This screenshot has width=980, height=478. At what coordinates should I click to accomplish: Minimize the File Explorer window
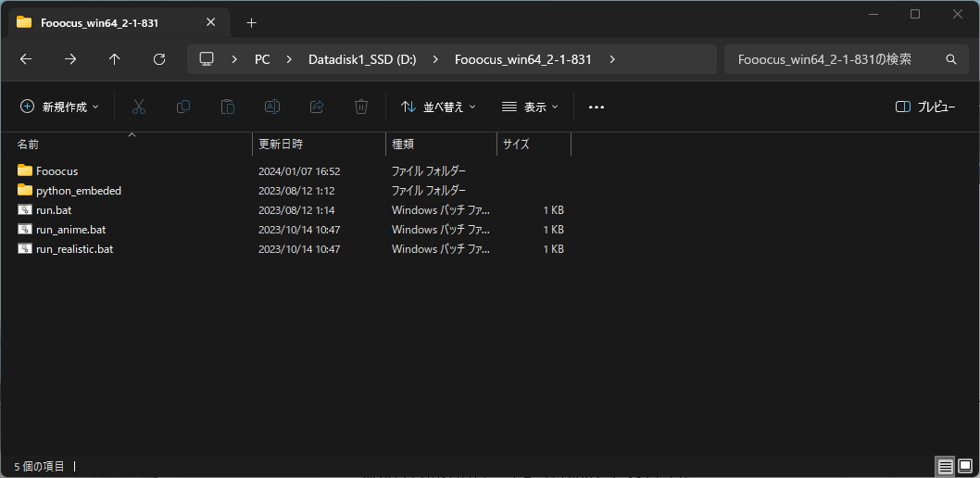pyautogui.click(x=873, y=14)
